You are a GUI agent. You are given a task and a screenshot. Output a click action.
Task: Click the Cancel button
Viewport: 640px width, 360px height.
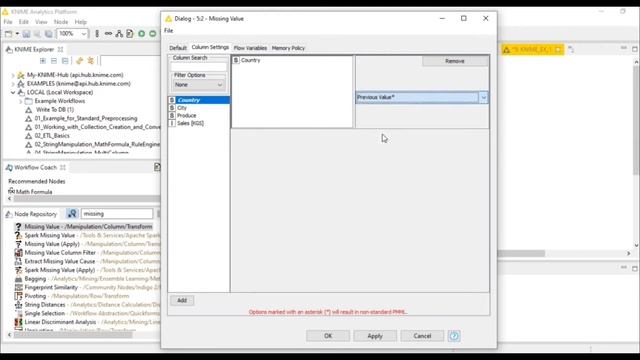tap(422, 336)
